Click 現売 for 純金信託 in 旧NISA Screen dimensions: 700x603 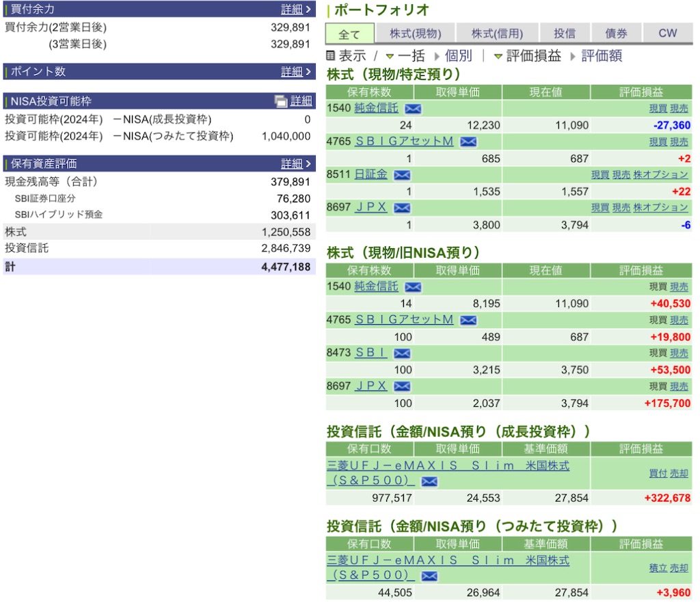click(679, 287)
